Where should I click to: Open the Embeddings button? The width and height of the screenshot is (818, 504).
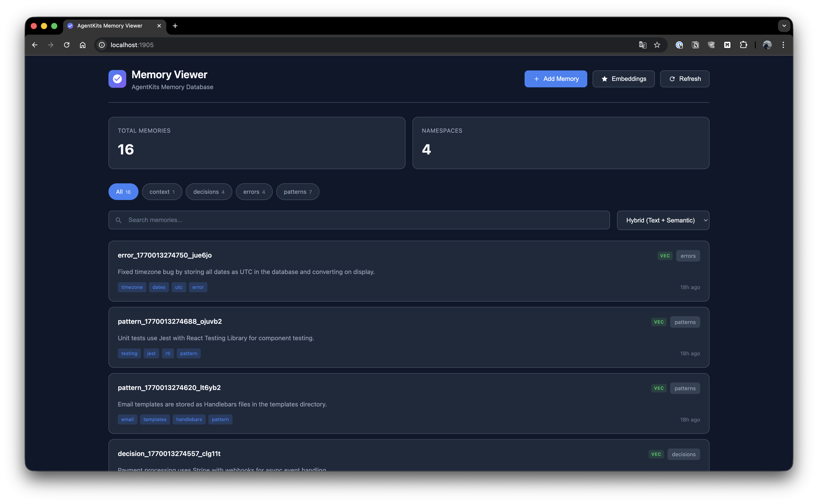[x=623, y=79]
